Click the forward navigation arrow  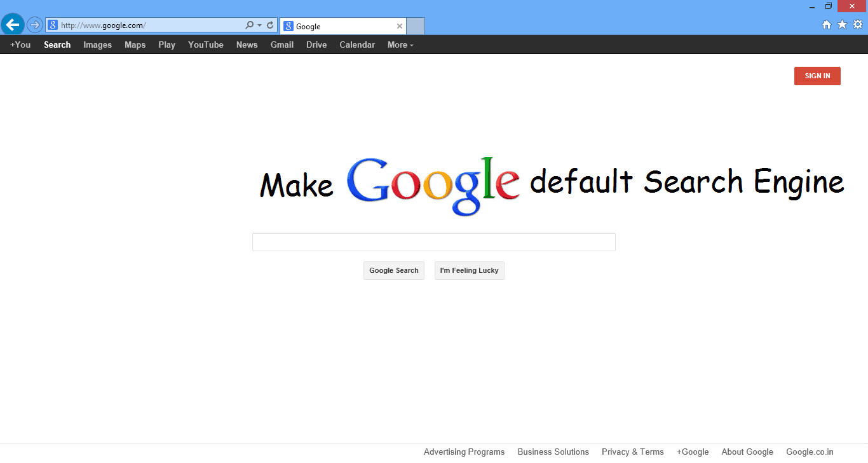point(34,25)
